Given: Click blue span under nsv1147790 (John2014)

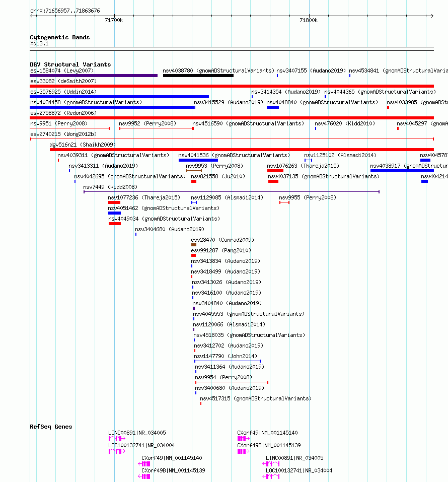Looking at the screenshot, I should click(x=228, y=361).
